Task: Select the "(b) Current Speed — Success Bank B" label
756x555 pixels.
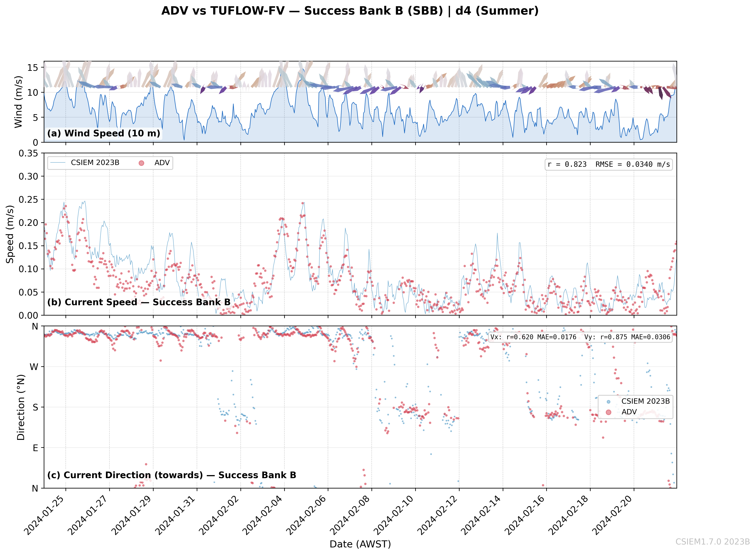Action: [139, 302]
